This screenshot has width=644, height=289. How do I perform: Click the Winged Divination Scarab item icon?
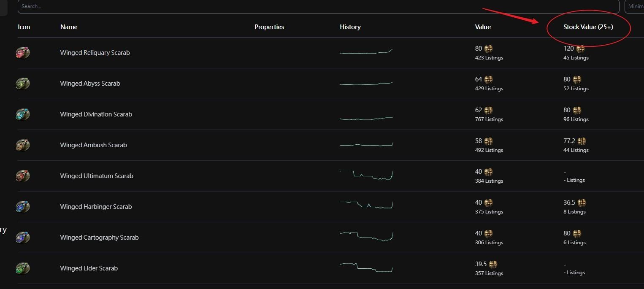23,114
